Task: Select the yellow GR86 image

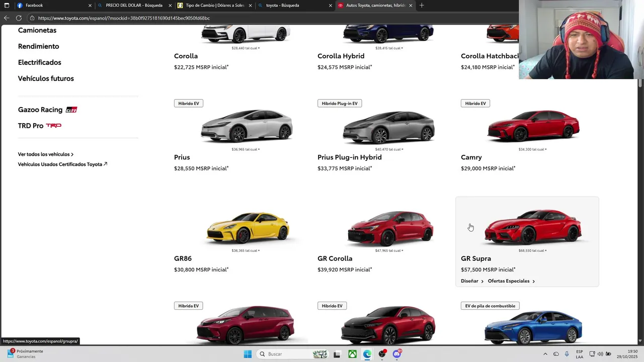Action: tap(247, 227)
